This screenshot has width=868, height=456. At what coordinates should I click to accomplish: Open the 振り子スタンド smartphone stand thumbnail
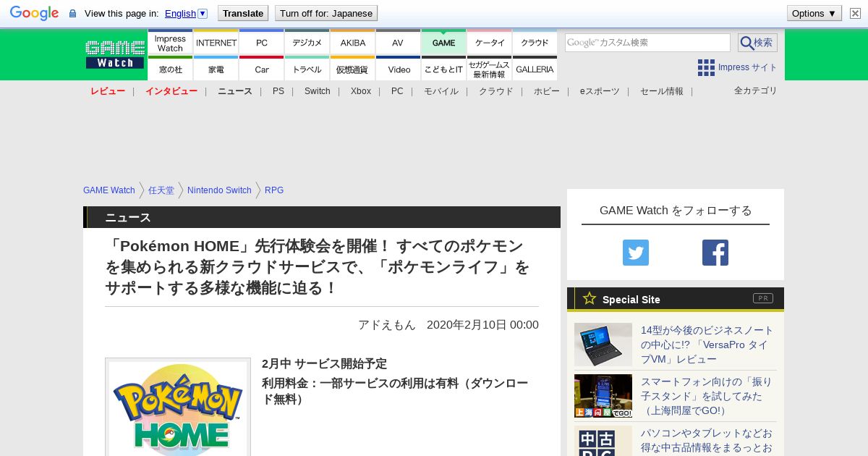coord(603,396)
